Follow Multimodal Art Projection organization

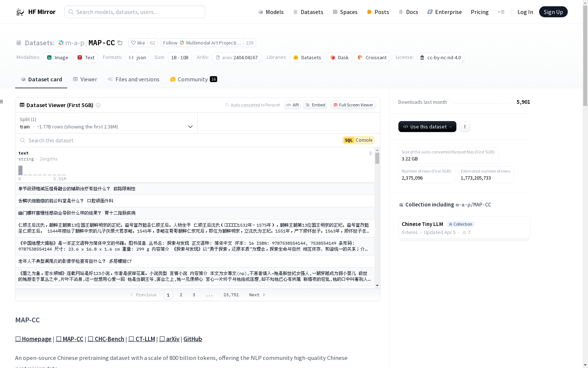point(202,43)
